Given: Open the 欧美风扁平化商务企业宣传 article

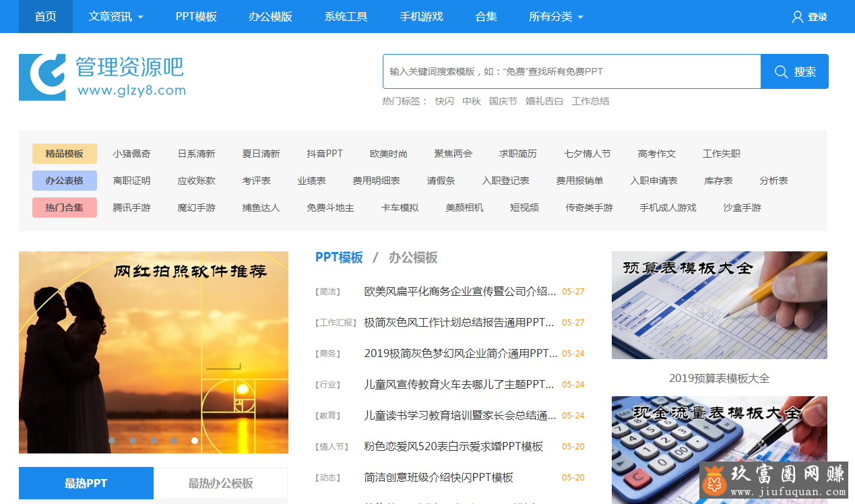Looking at the screenshot, I should point(460,292).
